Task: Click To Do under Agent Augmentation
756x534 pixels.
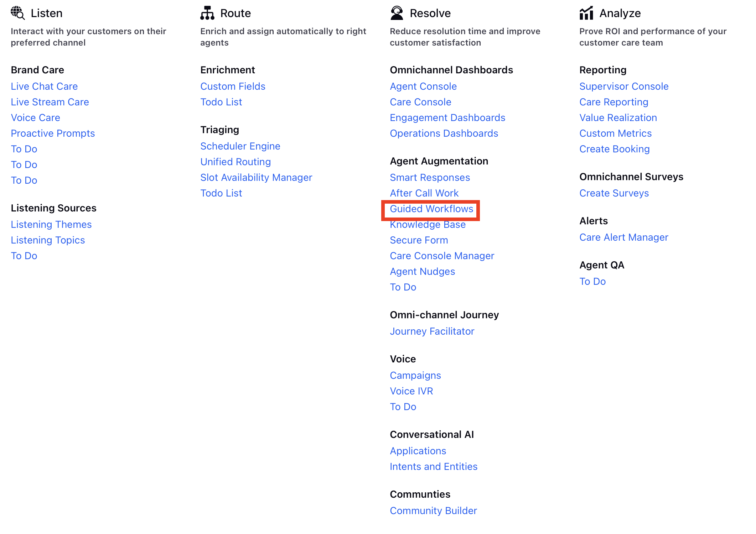Action: 403,287
